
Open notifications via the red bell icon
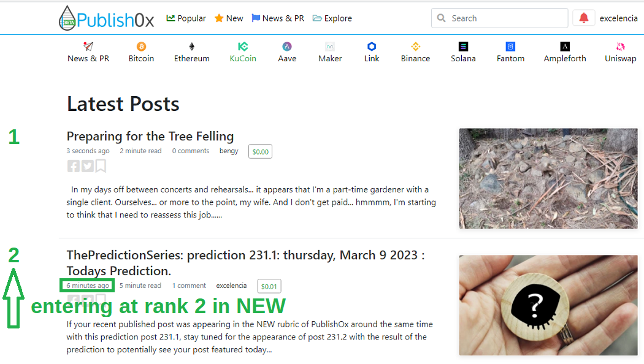(584, 18)
